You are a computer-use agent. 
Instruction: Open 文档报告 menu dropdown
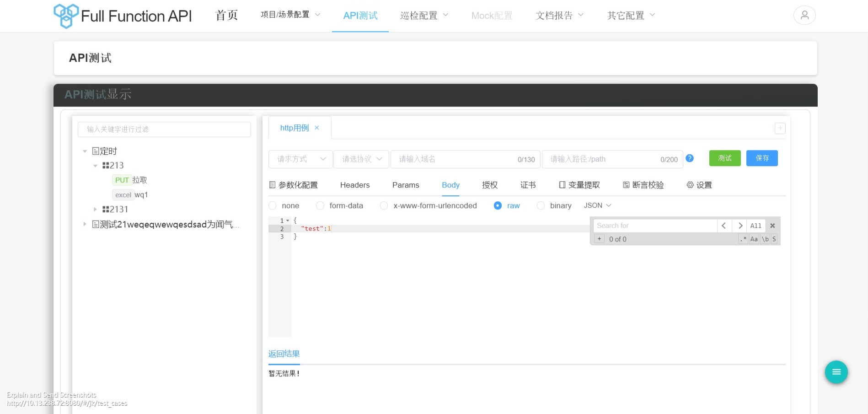tap(560, 16)
